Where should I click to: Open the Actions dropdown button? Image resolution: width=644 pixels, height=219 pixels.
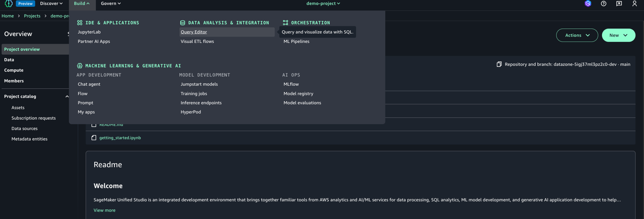tap(577, 35)
